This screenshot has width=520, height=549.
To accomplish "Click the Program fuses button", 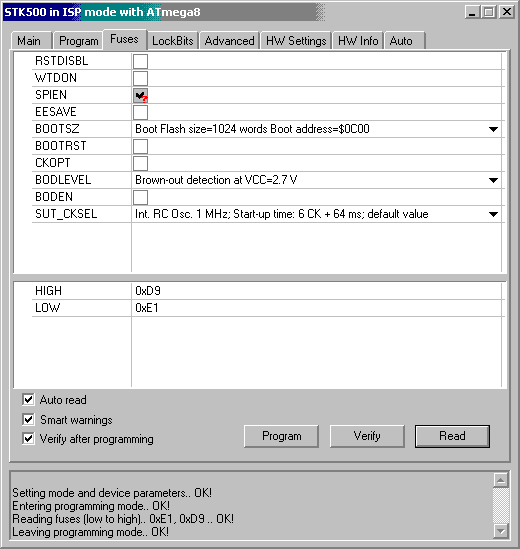I will pos(282,436).
